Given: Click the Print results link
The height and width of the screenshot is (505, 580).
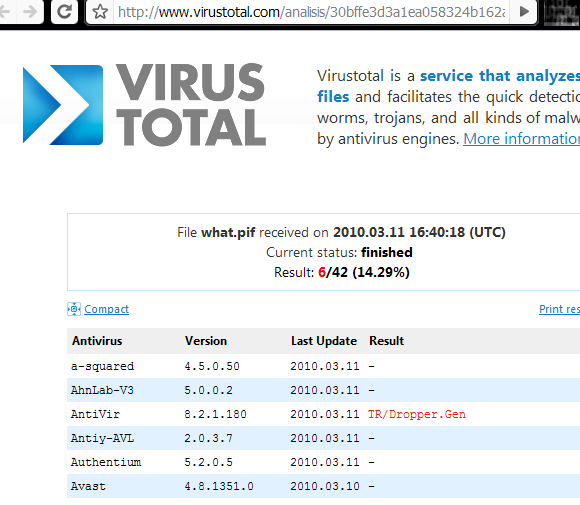Looking at the screenshot, I should (559, 309).
